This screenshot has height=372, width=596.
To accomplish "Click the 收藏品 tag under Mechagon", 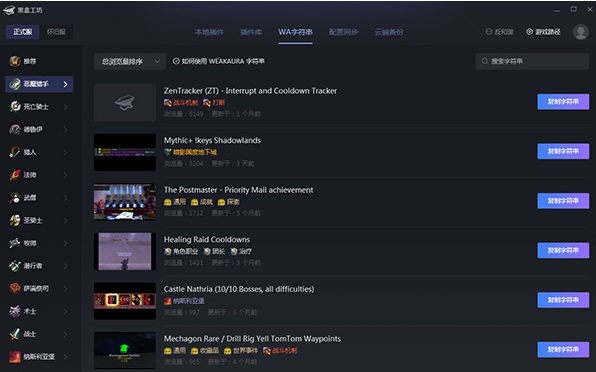I will (x=205, y=350).
